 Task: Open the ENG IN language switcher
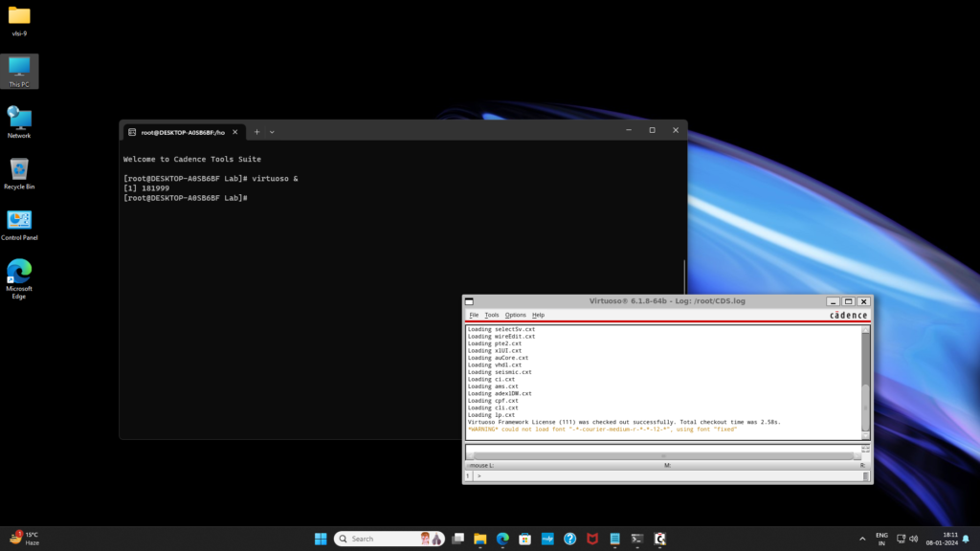coord(881,539)
